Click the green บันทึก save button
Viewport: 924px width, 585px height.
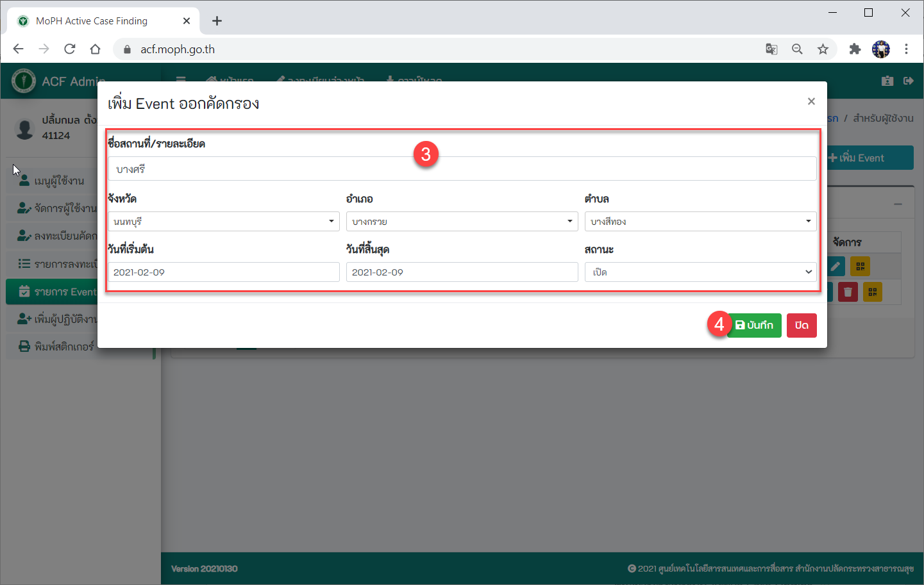(754, 325)
